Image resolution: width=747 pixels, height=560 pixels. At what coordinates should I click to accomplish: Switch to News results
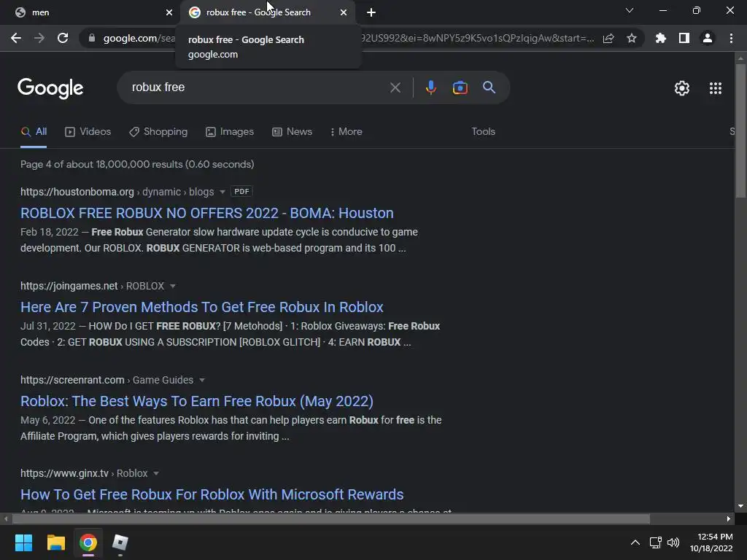click(292, 132)
